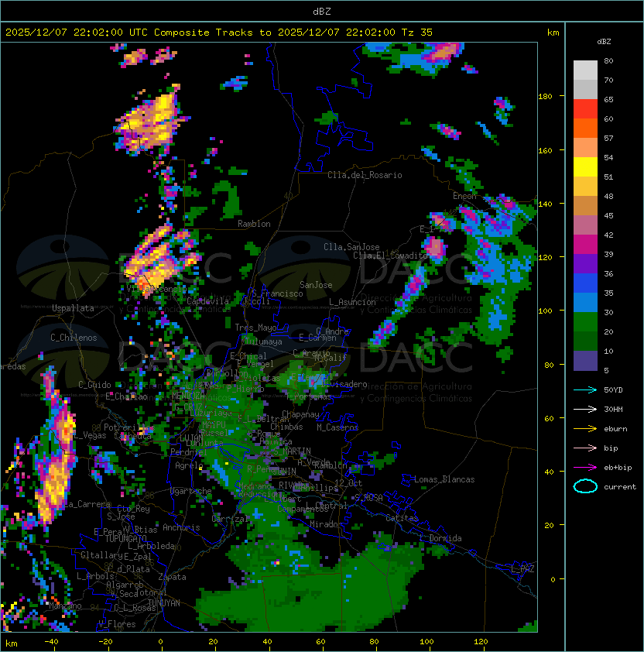Click the Tres_Mayo place label
Image resolution: width=644 pixels, height=652 pixels.
pos(255,328)
